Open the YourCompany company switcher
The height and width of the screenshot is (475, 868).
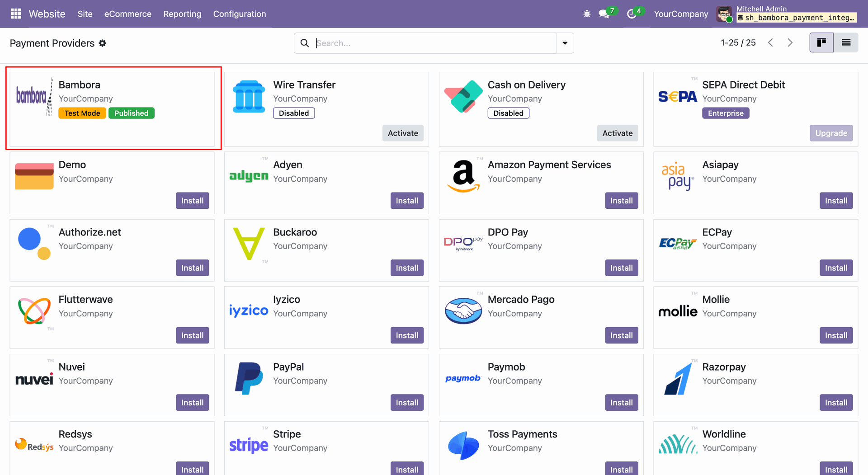pyautogui.click(x=681, y=14)
